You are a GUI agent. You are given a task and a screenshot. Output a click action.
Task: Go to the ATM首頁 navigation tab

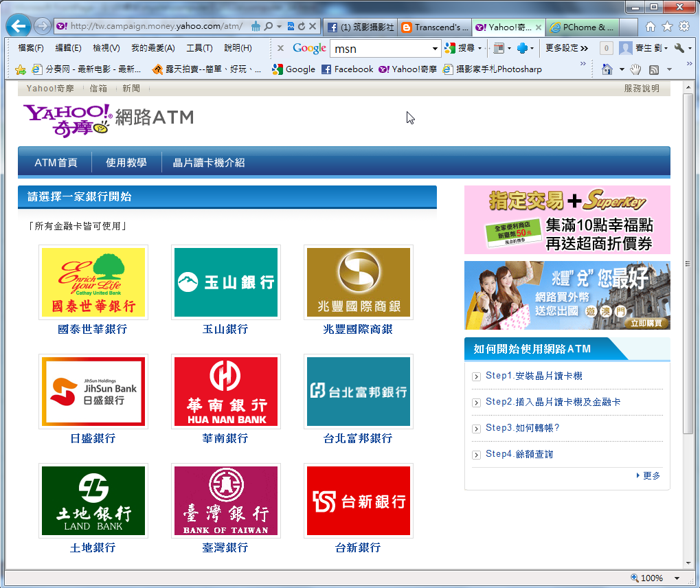click(x=56, y=163)
